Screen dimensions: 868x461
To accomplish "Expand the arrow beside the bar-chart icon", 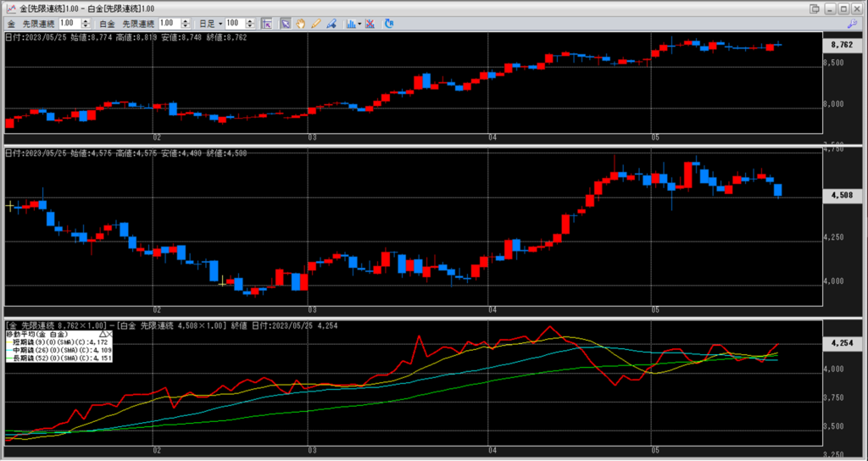I will [x=359, y=24].
